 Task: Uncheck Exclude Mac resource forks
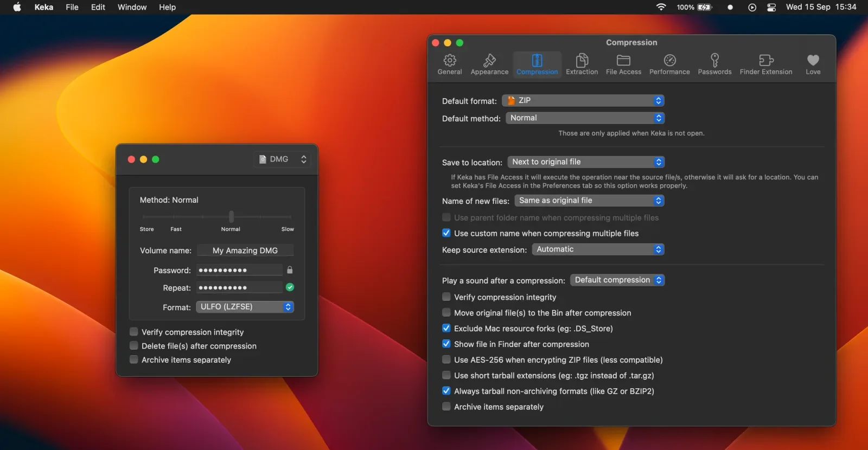(446, 329)
